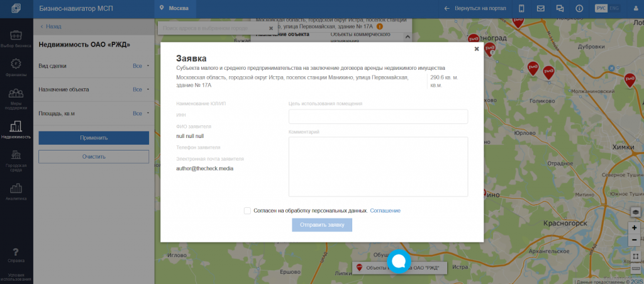Toggle map fullscreen mode
Image resolution: width=644 pixels, height=284 pixels.
[x=635, y=256]
